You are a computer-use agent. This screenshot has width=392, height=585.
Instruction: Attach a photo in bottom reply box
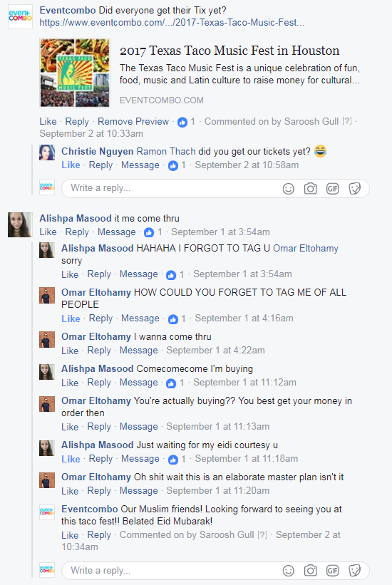pyautogui.click(x=310, y=571)
